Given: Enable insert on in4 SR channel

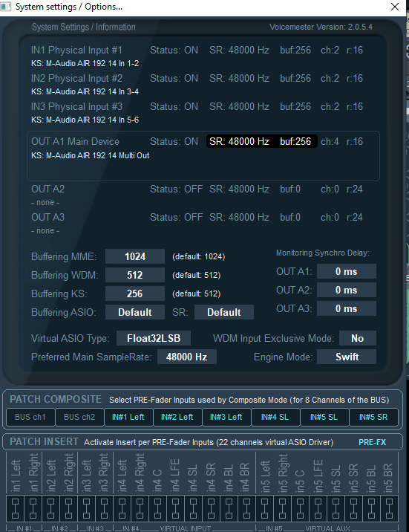Looking at the screenshot, I should pos(211,508).
